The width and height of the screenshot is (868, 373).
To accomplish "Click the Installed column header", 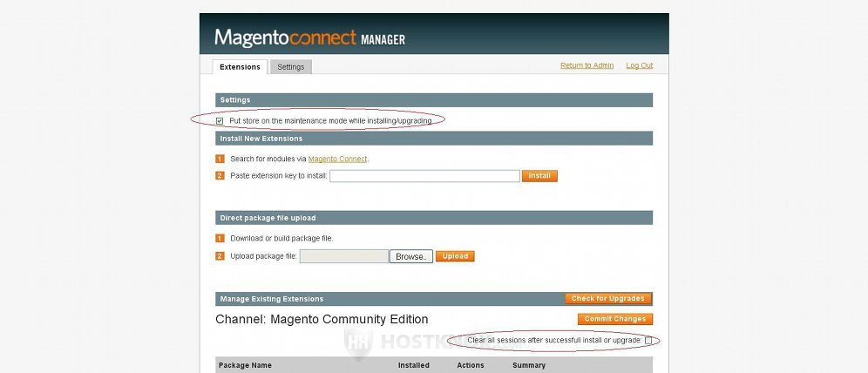I will [413, 365].
